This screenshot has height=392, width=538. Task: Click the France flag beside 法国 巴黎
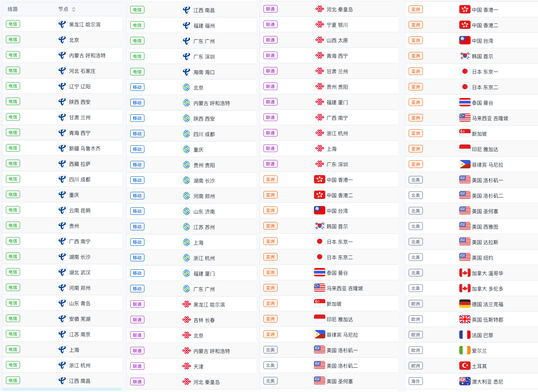[x=465, y=335]
